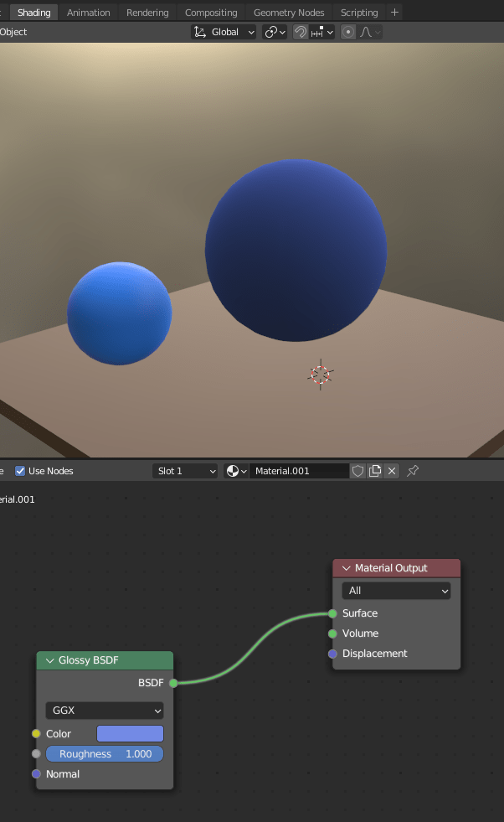Click the Normal input socket

[36, 773]
